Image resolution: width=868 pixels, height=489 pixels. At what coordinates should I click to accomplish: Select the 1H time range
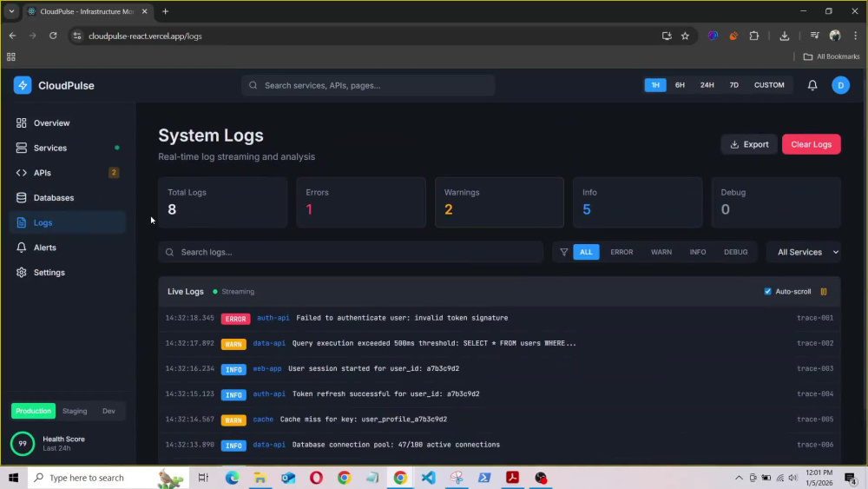655,85
